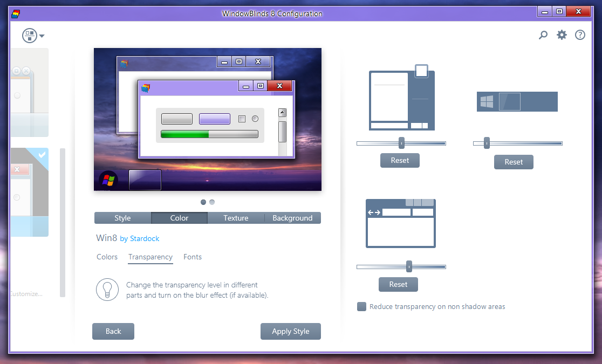The image size is (602, 364).
Task: Show the first preview page dot
Action: [x=203, y=202]
